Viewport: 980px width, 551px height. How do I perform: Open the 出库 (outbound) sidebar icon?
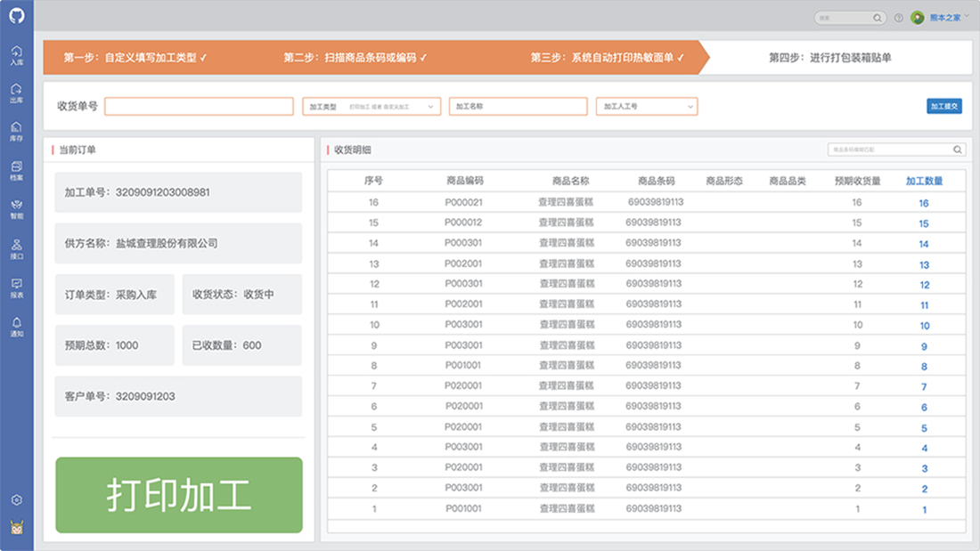17,93
